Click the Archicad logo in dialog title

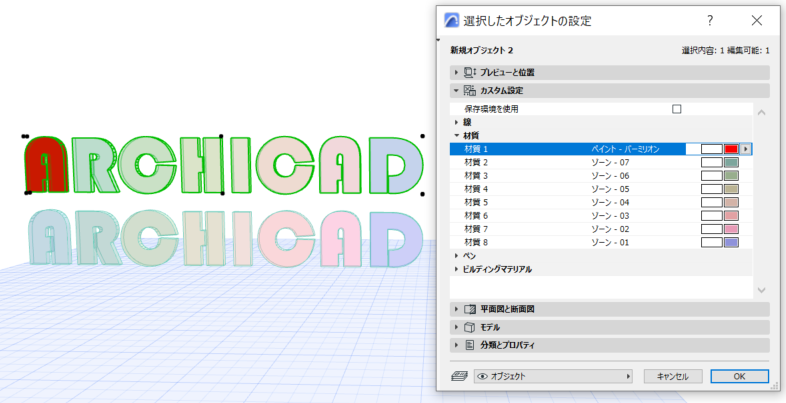click(452, 21)
